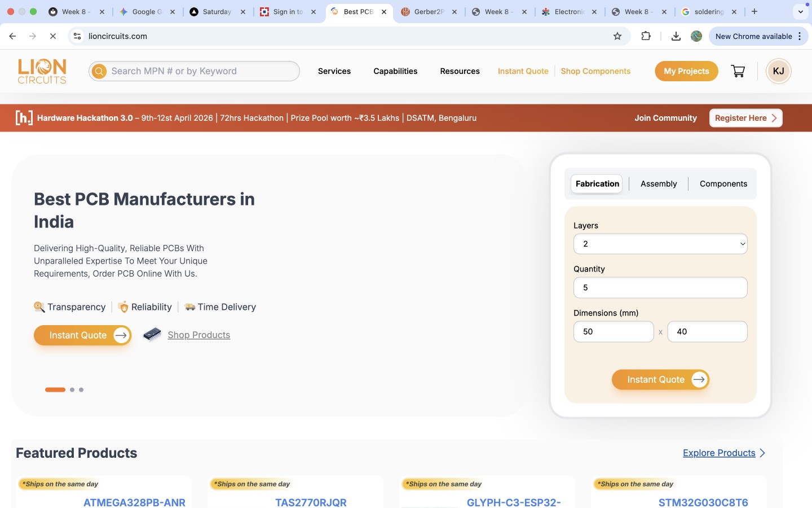Switch to the Saturday browser tab
Image resolution: width=812 pixels, height=508 pixels.
coord(217,12)
